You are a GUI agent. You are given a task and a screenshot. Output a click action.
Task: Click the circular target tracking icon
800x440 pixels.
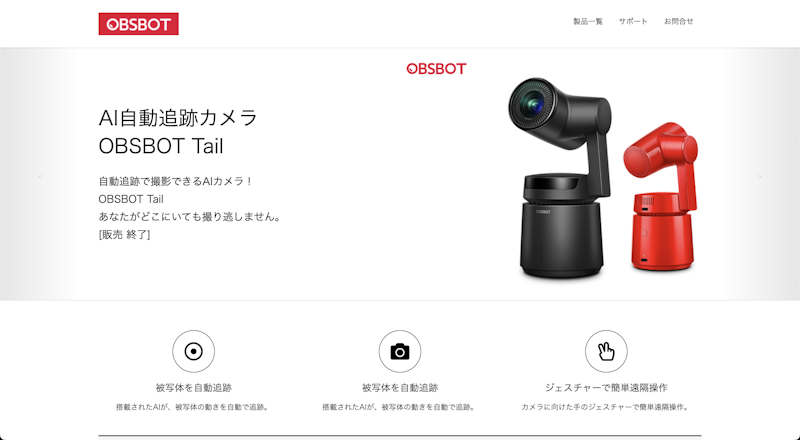193,351
